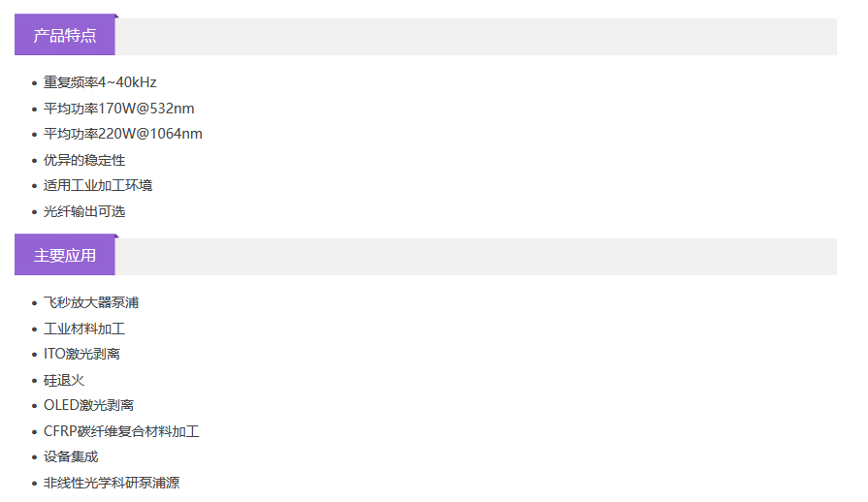This screenshot has width=868, height=502.
Task: Select the 重复频率4~40kHz list item
Action: point(100,82)
